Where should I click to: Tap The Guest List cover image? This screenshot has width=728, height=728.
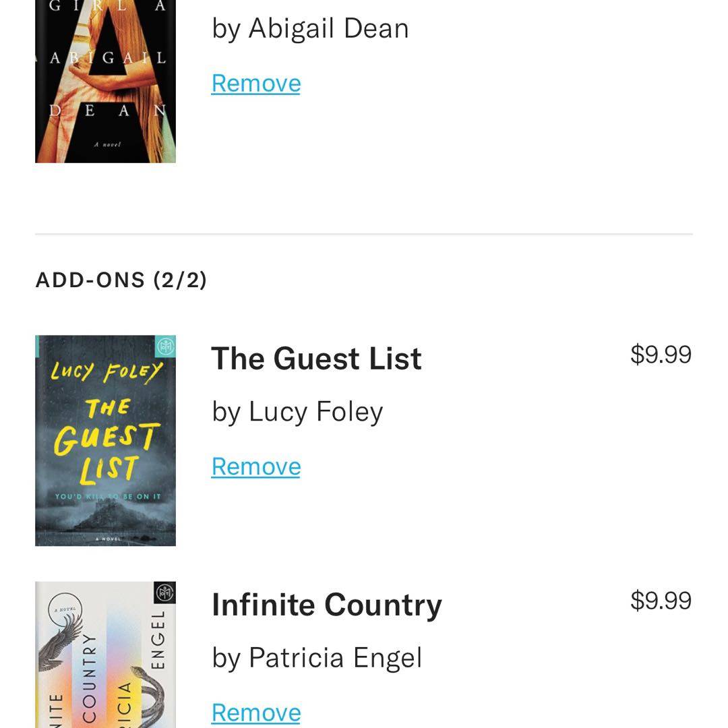click(x=105, y=440)
